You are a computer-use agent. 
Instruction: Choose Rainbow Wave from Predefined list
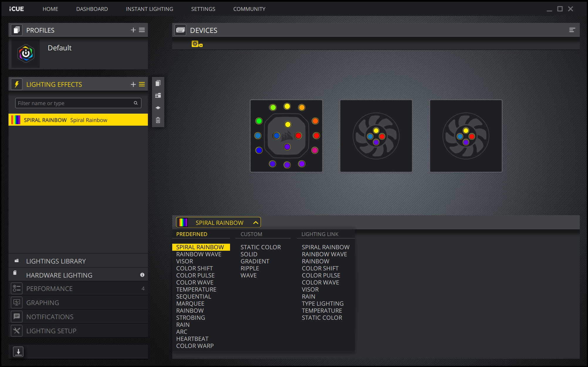click(199, 254)
